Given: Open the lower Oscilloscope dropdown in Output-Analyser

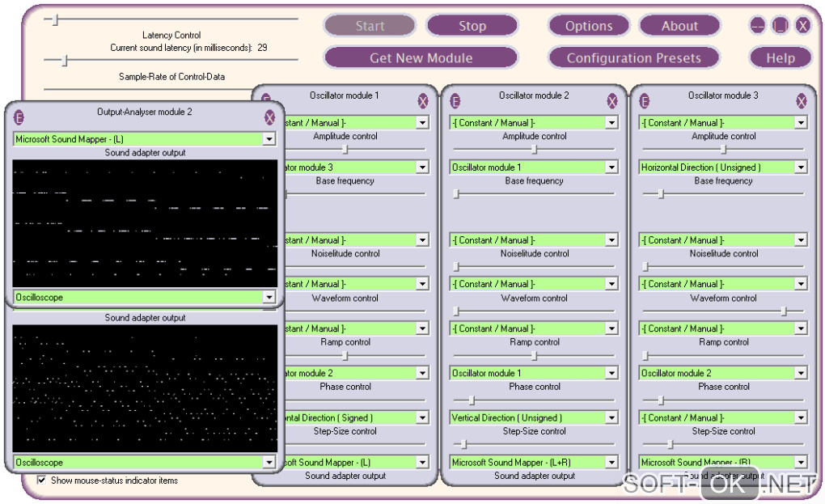Looking at the screenshot, I should tap(144, 463).
